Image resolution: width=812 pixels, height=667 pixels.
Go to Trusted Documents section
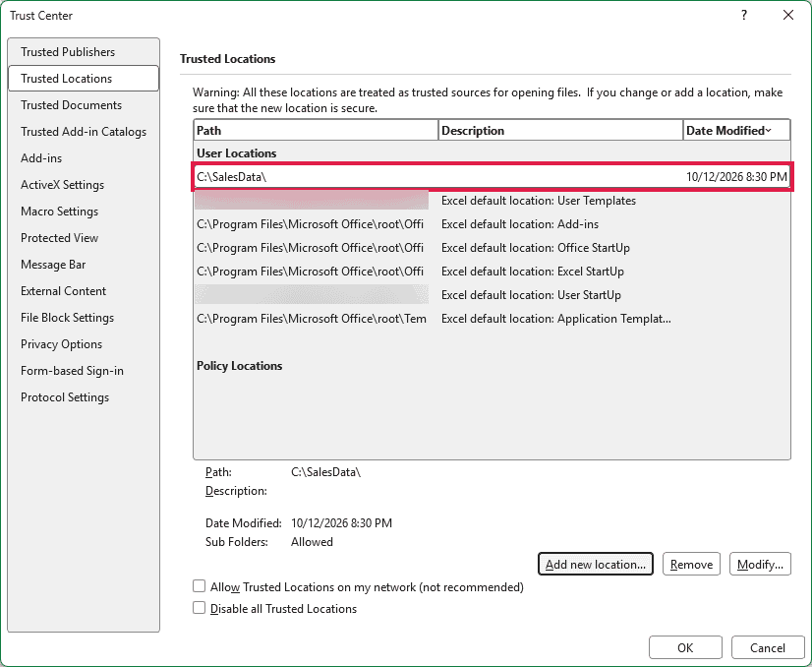(84, 105)
